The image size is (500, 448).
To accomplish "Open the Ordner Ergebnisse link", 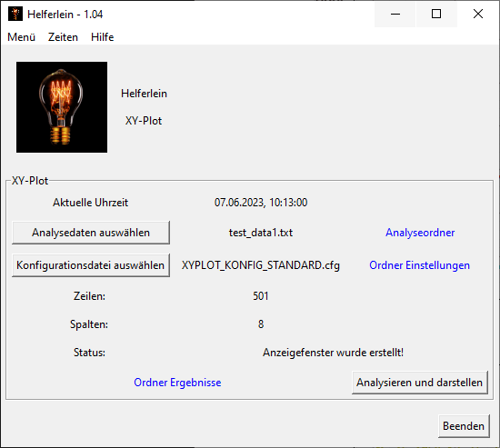I will click(177, 383).
